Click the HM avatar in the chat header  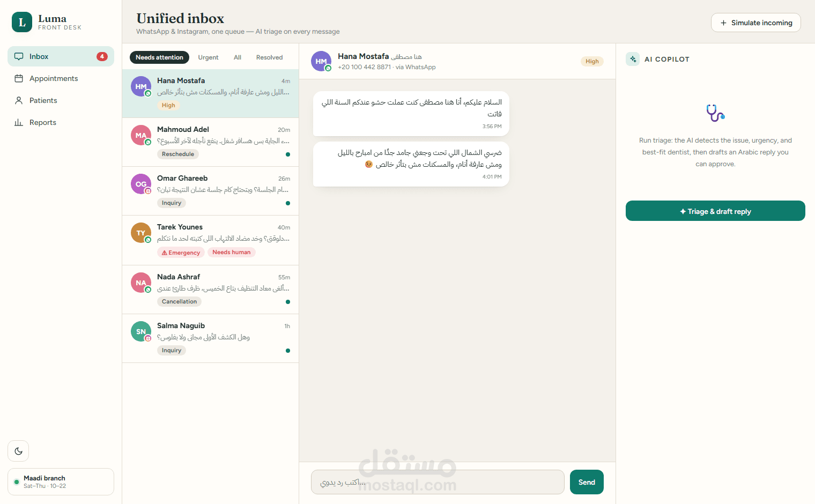tap(321, 61)
